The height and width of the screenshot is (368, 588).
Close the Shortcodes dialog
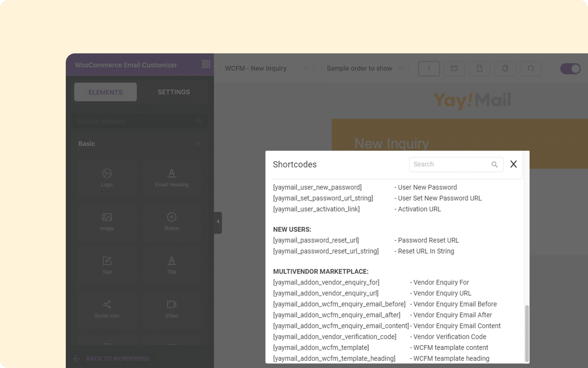pos(513,164)
